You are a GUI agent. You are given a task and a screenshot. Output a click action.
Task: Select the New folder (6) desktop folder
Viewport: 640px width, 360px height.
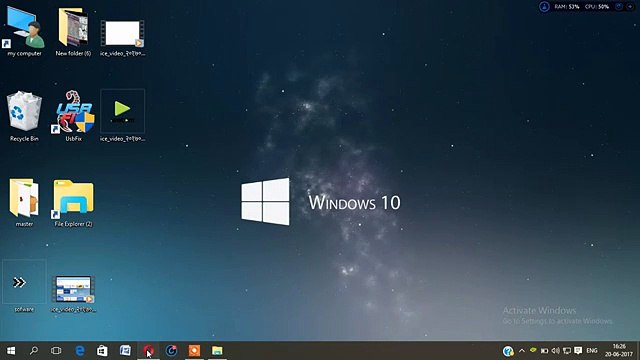click(73, 31)
